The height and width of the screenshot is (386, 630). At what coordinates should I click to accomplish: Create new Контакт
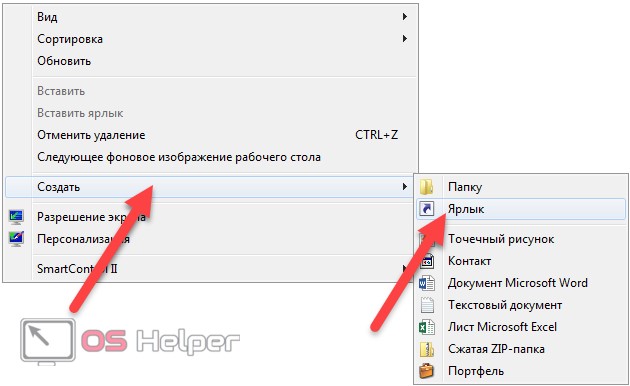coord(521,261)
